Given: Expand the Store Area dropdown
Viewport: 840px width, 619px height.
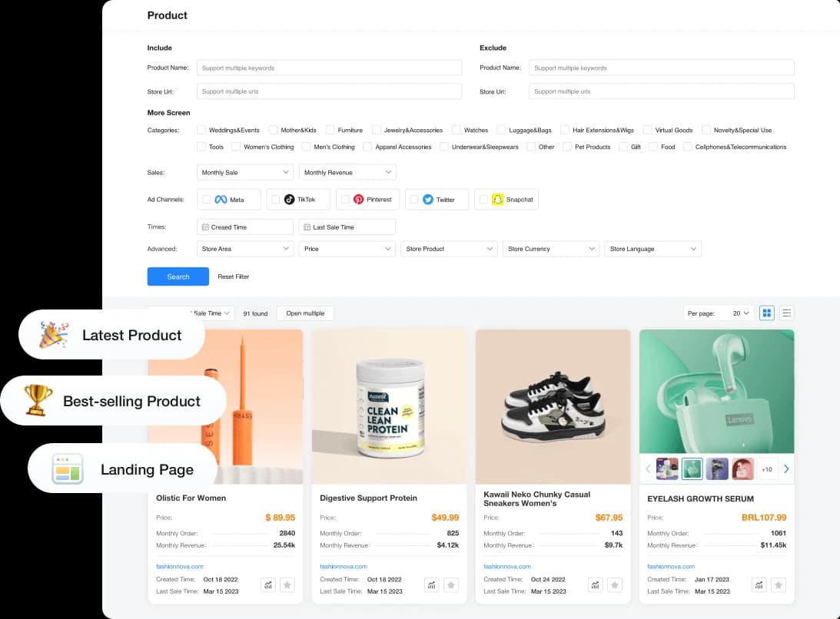Looking at the screenshot, I should pos(245,249).
